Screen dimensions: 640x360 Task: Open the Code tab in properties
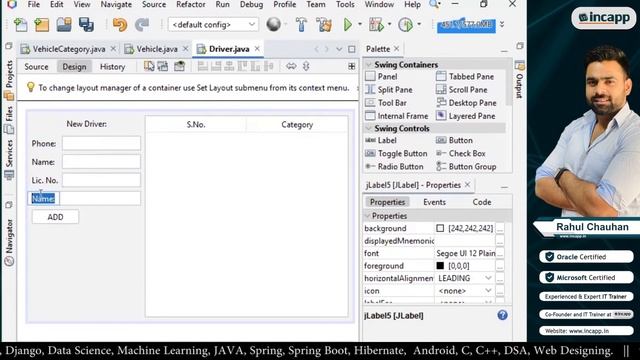[482, 202]
